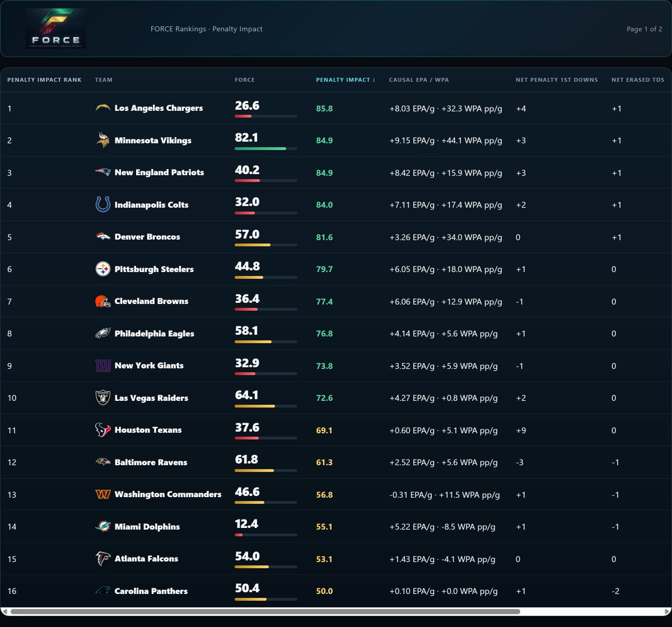Click the Minnesota Vikings logo

coord(103,141)
